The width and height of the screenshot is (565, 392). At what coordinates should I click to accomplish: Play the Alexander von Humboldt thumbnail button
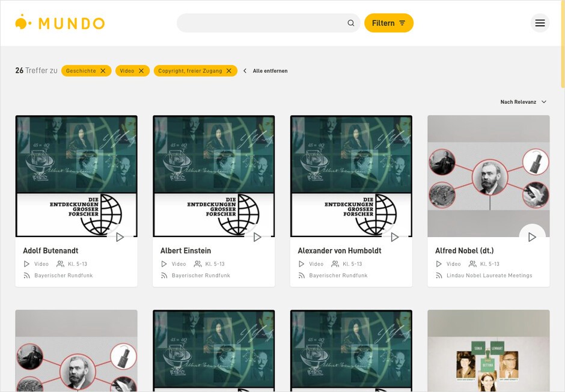(394, 237)
